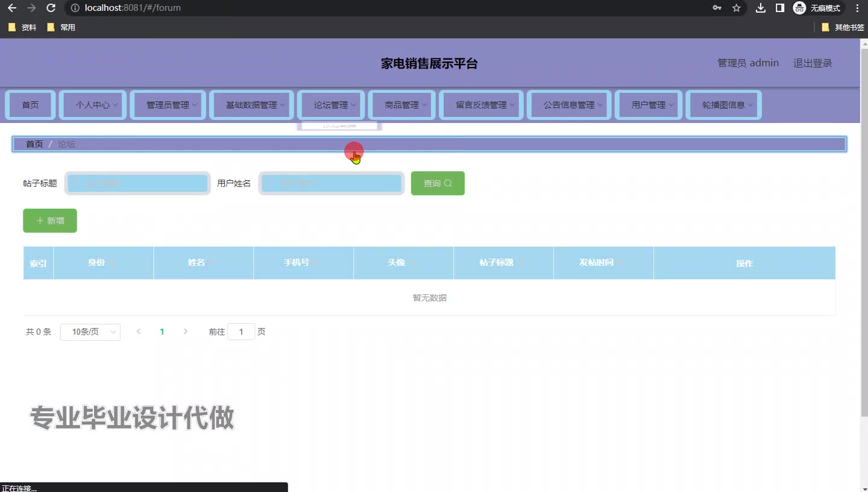Click the 家电销售展示平台 title

[x=429, y=63]
